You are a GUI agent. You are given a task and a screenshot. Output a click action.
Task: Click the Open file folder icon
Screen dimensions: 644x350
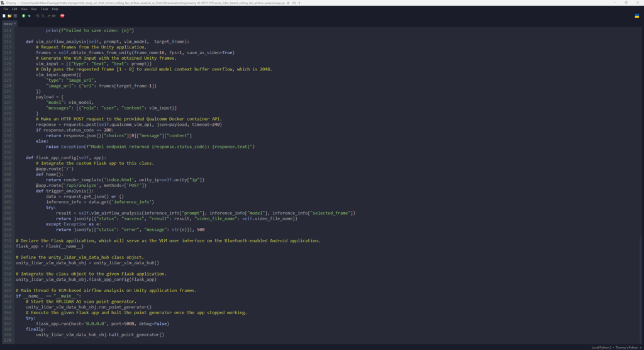9,16
